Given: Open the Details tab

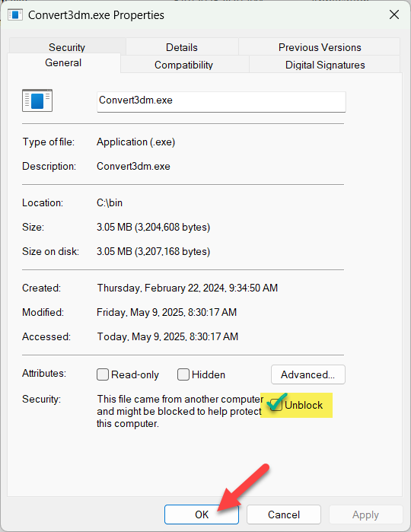Looking at the screenshot, I should [x=182, y=47].
